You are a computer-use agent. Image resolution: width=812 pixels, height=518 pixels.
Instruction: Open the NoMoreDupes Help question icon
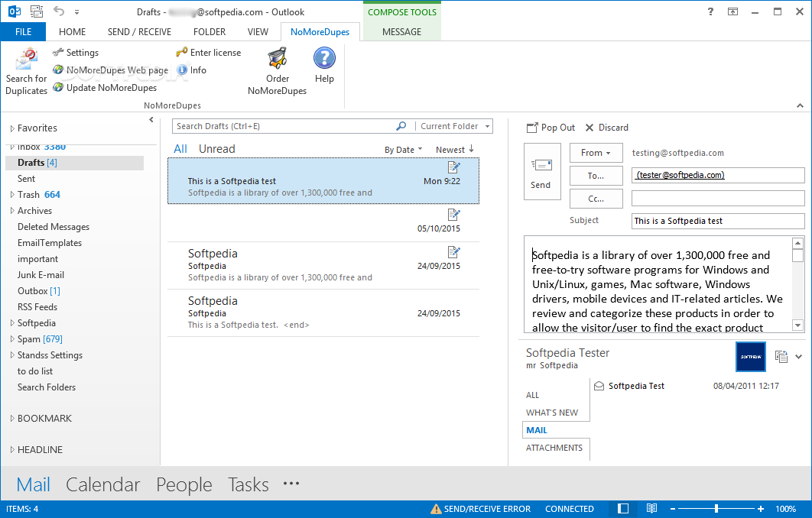[325, 58]
